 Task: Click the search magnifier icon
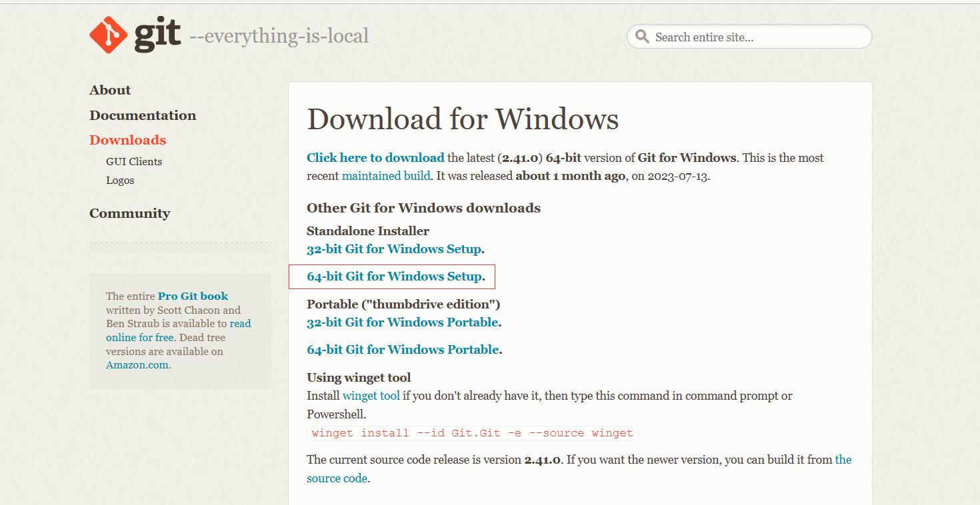point(642,37)
